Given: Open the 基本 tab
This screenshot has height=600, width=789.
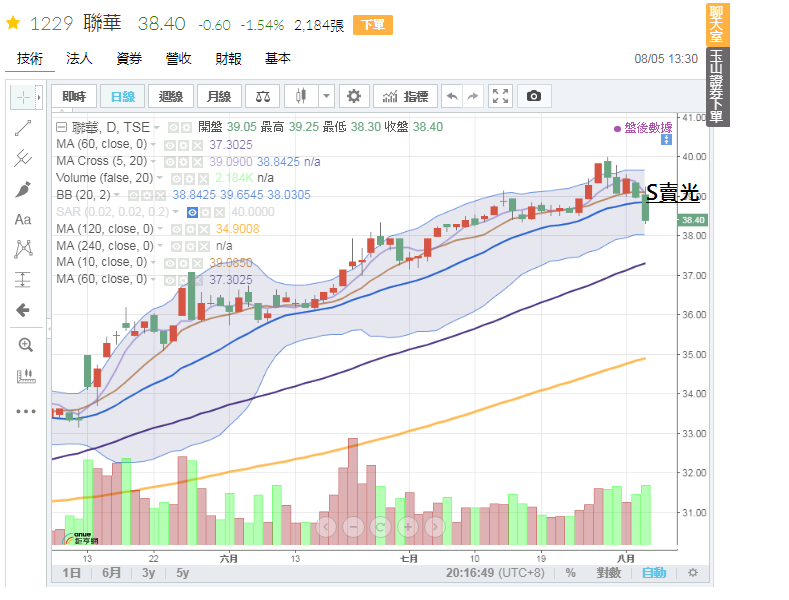Looking at the screenshot, I should [x=278, y=59].
